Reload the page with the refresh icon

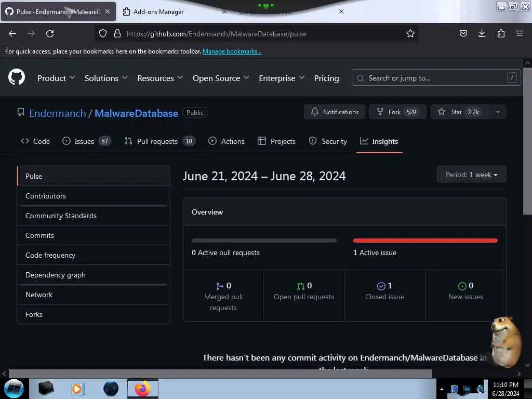click(50, 34)
